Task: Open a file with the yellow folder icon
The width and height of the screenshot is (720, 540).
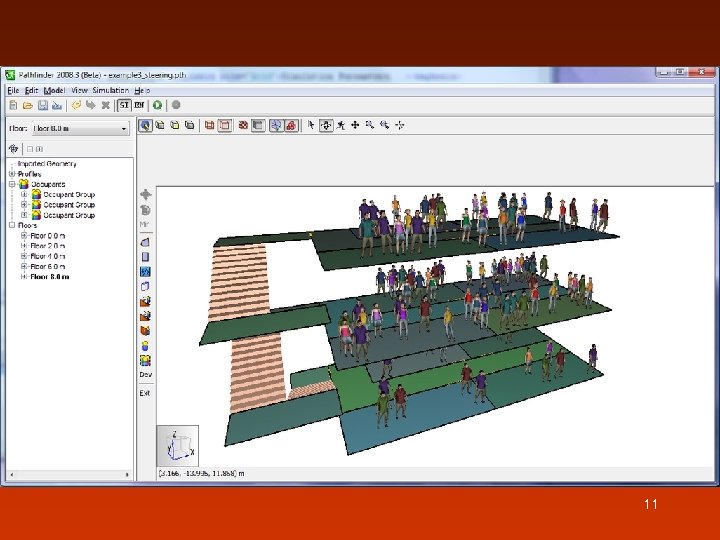Action: point(28,106)
